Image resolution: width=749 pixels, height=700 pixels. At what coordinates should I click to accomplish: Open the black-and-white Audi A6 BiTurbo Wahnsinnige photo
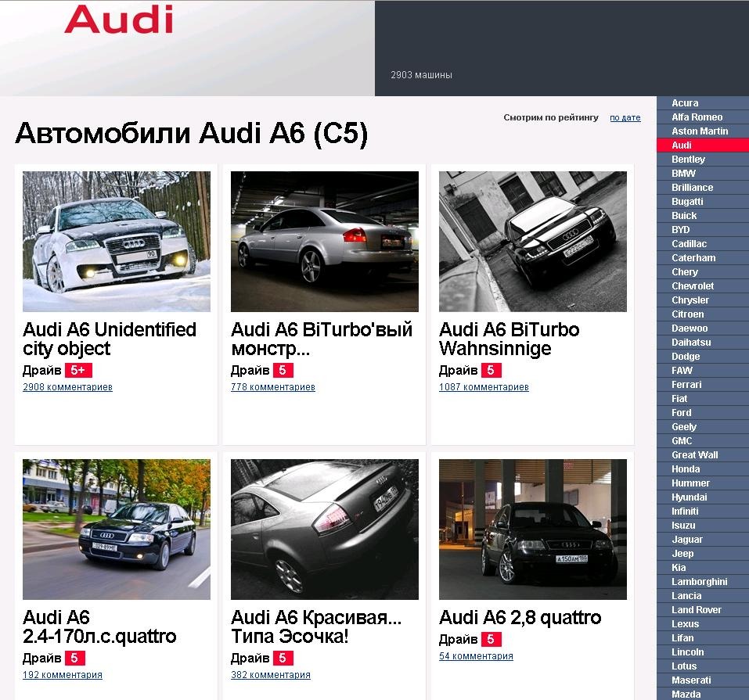533,241
